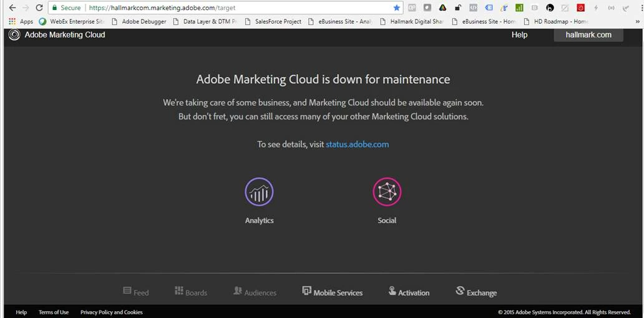Open the Analytics solution icon
The image size is (644, 318).
pos(259,192)
